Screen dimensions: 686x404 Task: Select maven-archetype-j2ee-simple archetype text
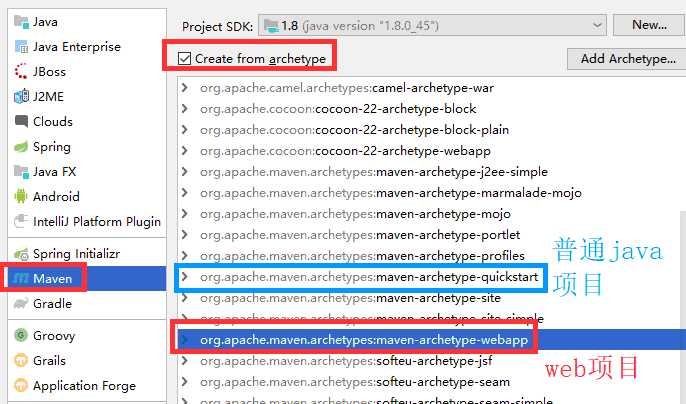click(x=374, y=172)
